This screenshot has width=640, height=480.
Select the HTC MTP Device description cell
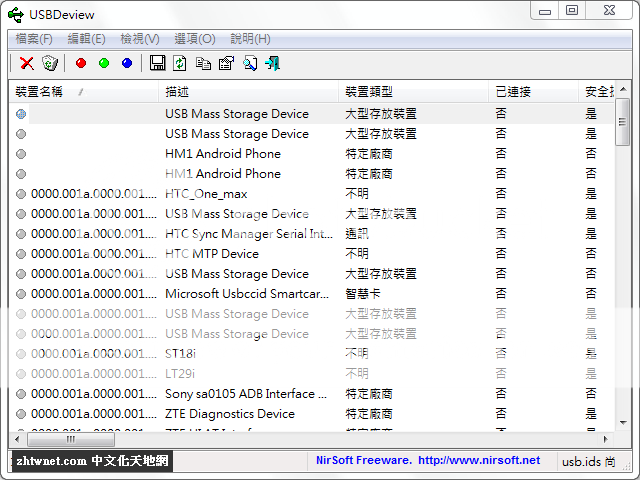coord(212,254)
